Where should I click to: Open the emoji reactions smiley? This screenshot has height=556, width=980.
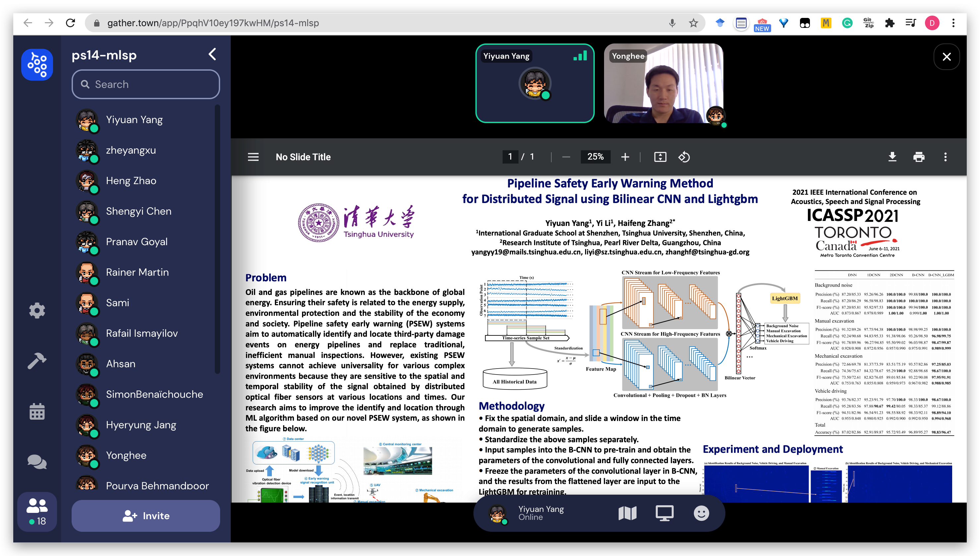pyautogui.click(x=701, y=513)
